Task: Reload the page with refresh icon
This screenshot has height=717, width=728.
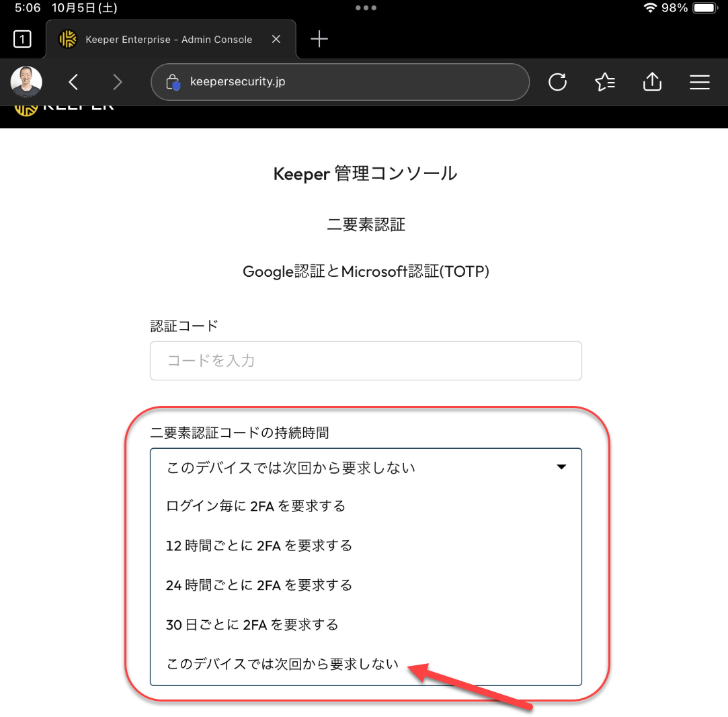Action: (x=557, y=82)
